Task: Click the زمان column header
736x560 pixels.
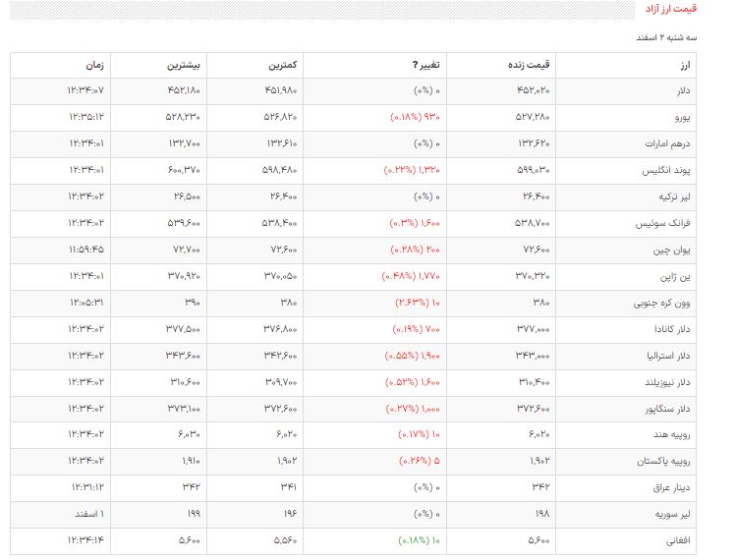Action: click(x=94, y=65)
